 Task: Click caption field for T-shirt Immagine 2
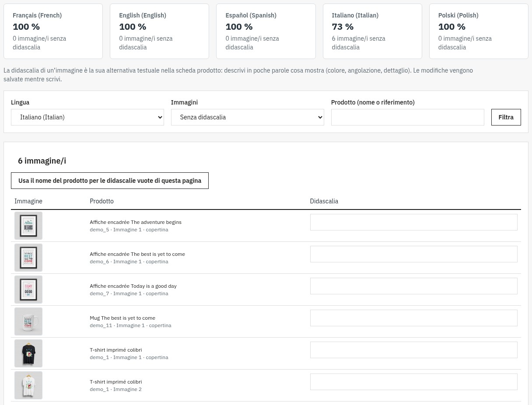click(x=413, y=382)
